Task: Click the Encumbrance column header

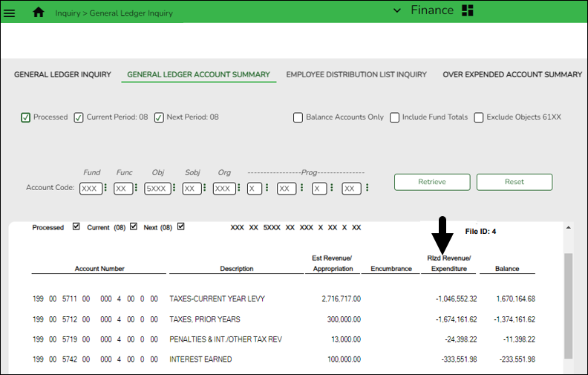Action: (391, 269)
